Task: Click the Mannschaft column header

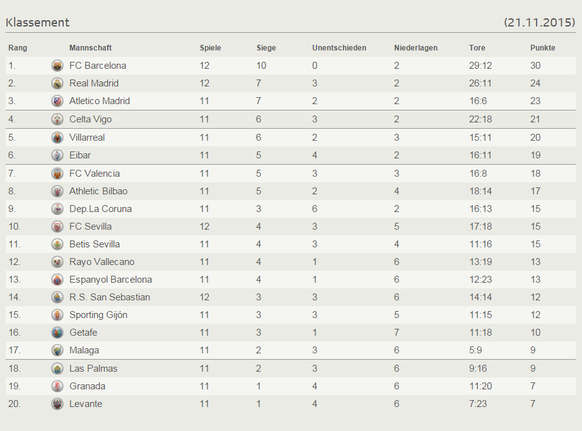Action: tap(90, 48)
